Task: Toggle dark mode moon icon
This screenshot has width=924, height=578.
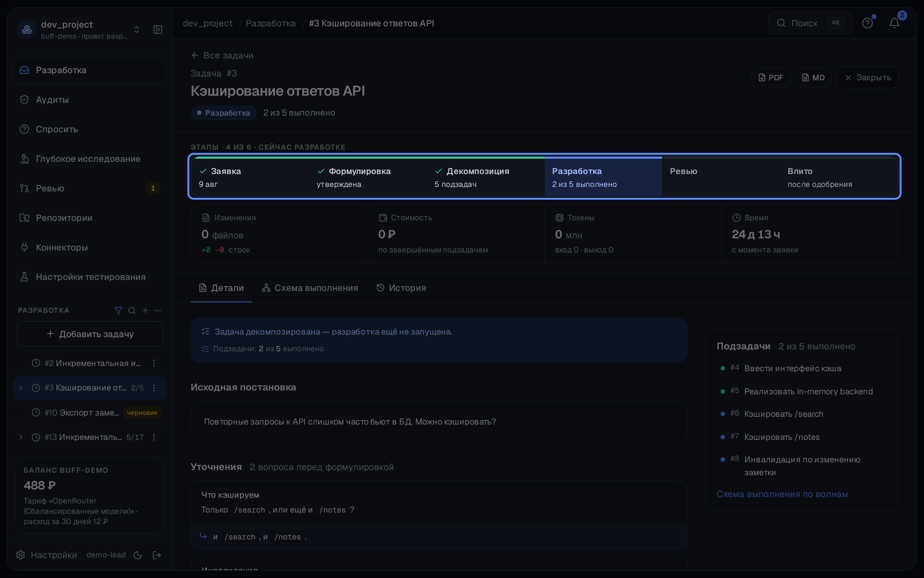Action: pos(138,555)
